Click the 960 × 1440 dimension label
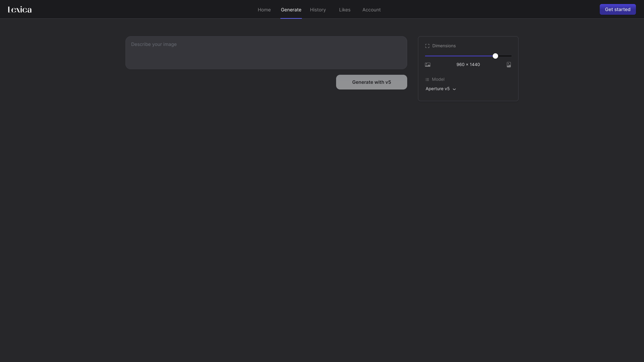This screenshot has height=362, width=644. (x=468, y=64)
